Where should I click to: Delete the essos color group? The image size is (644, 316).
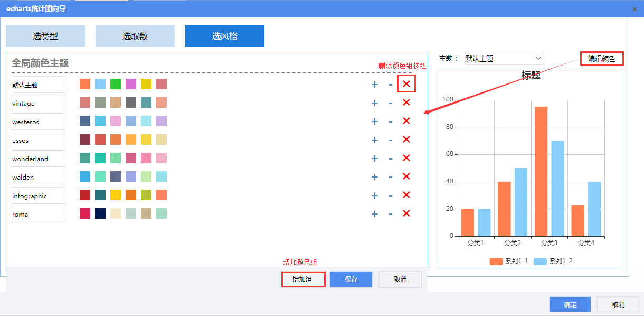406,140
